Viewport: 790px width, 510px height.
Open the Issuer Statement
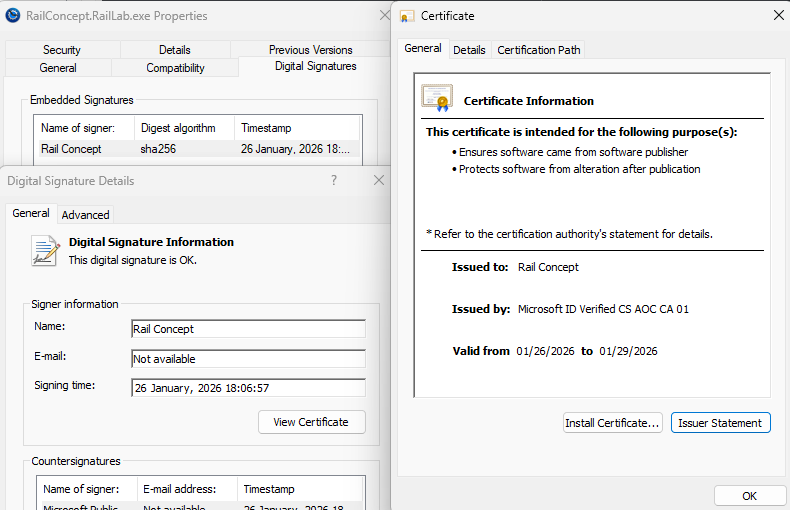[720, 423]
